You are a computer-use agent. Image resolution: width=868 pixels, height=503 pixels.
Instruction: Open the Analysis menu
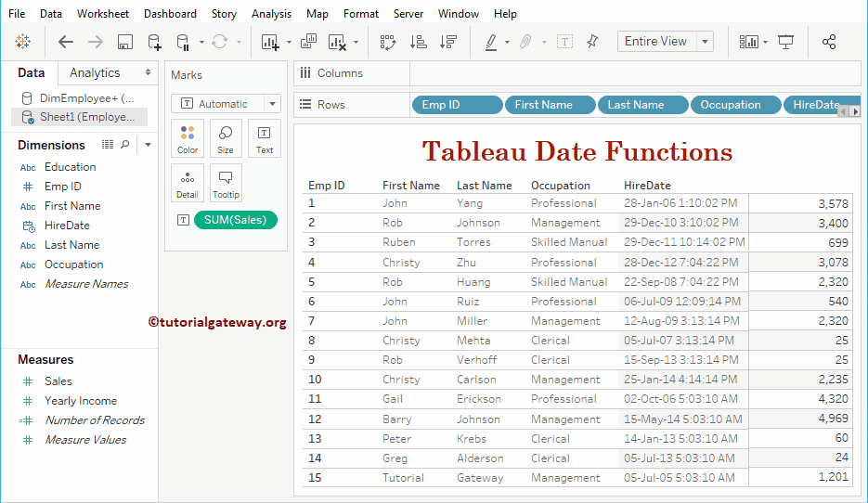click(271, 14)
